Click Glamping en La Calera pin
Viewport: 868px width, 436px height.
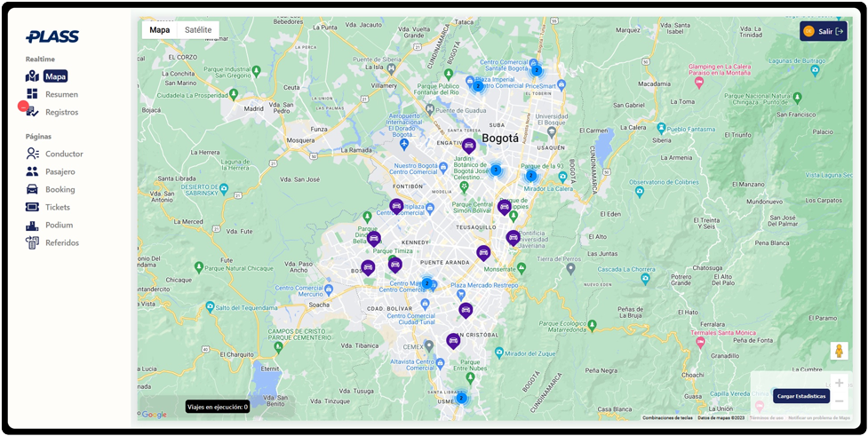[x=698, y=82]
